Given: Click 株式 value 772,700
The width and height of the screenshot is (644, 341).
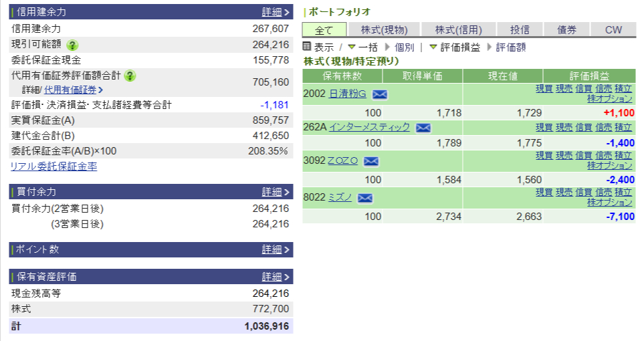Looking at the screenshot, I should click(271, 309).
